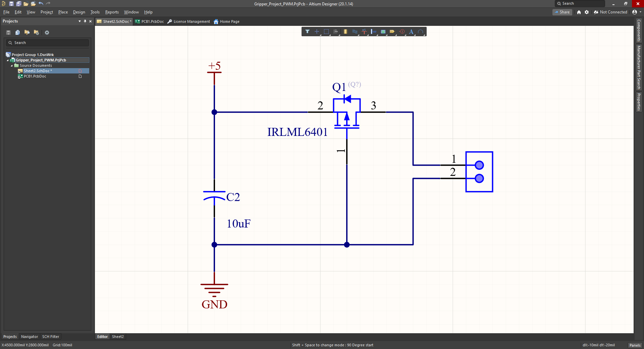Viewport: 644px width, 349px height.
Task: Select the Sheet2.SchDoc document tab
Action: coord(114,21)
